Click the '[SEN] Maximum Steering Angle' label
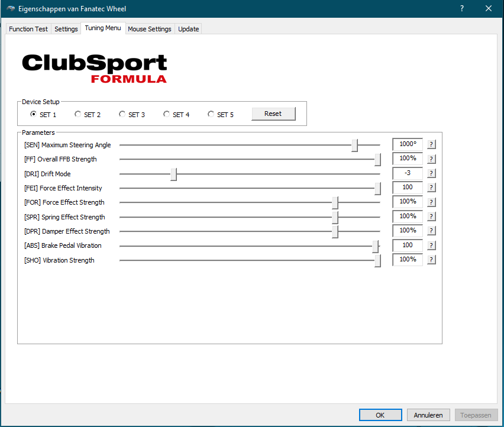This screenshot has width=504, height=427. 67,145
